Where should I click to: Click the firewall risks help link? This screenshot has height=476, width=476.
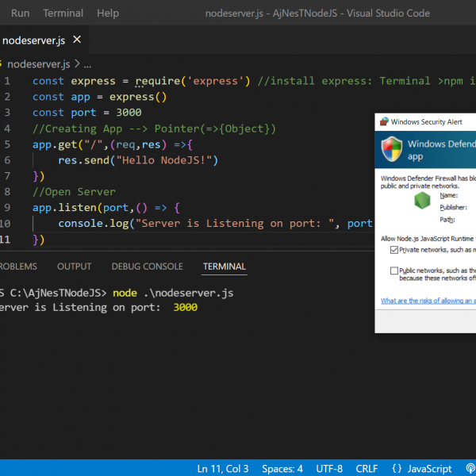[428, 301]
